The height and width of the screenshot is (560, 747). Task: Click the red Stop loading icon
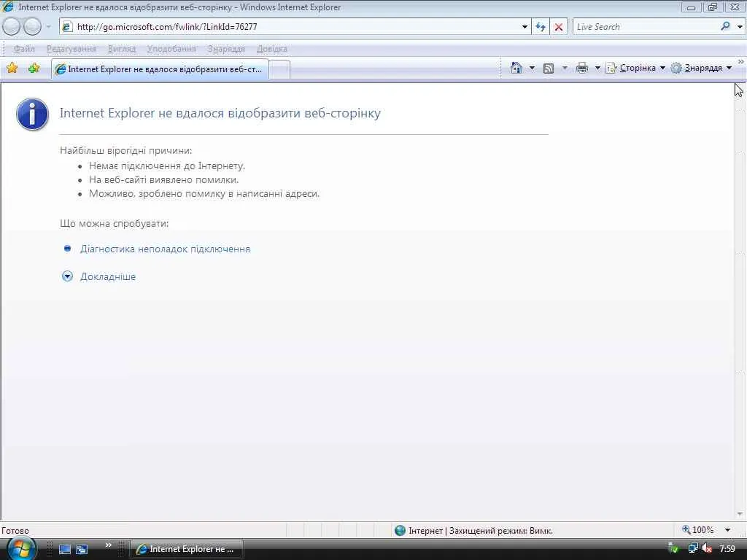pos(559,27)
